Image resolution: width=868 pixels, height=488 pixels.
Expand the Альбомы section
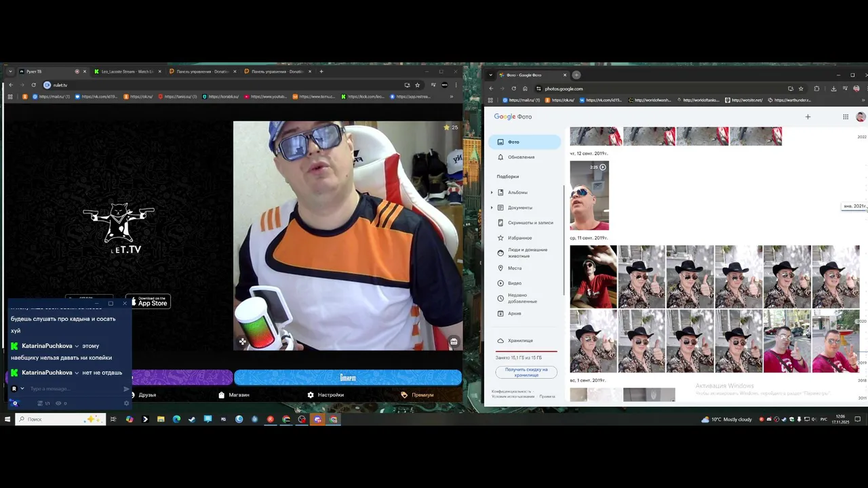tap(492, 192)
